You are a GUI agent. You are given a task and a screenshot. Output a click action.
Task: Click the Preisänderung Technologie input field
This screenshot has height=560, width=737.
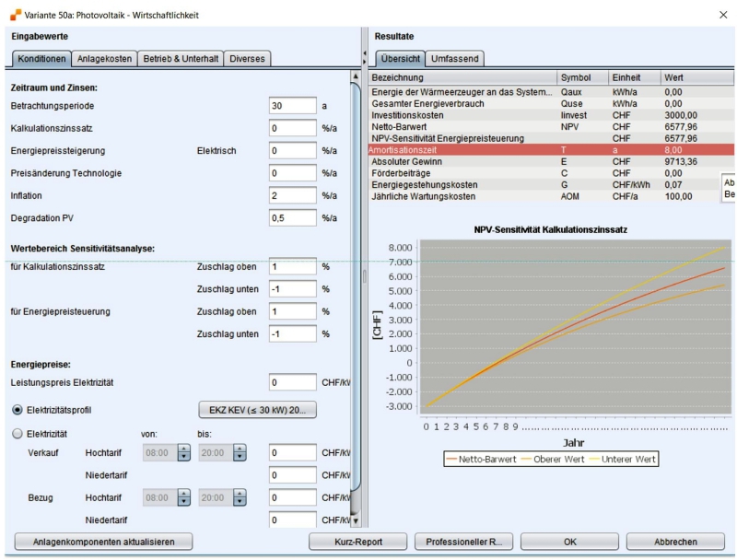point(292,173)
